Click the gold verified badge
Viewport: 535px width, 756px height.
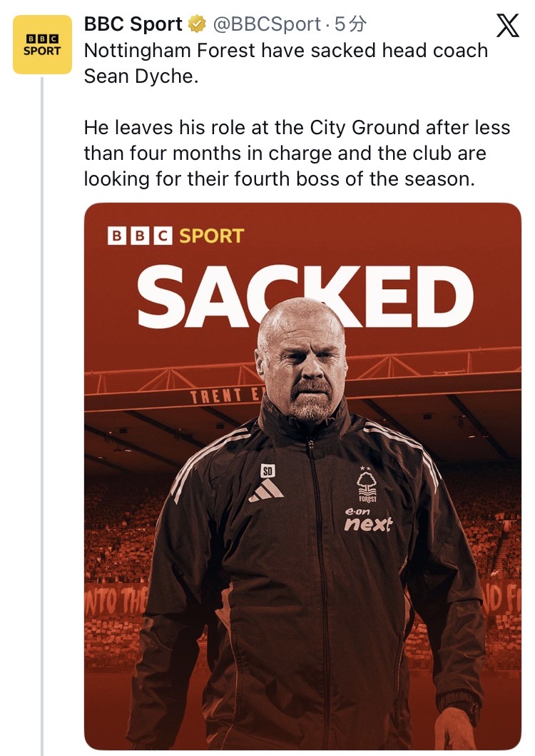pyautogui.click(x=197, y=24)
